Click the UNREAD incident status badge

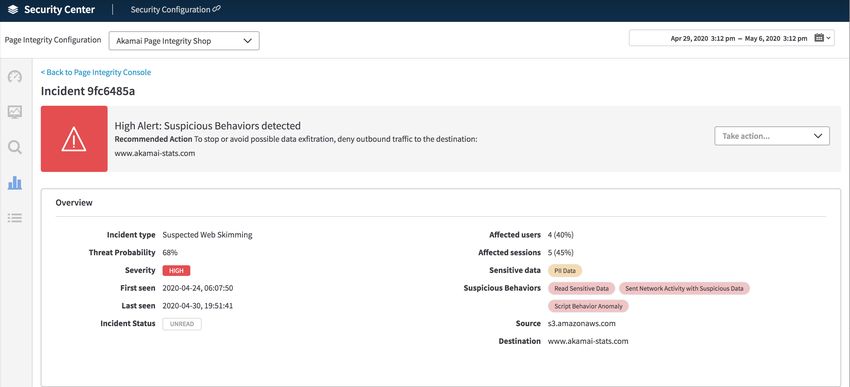point(182,324)
